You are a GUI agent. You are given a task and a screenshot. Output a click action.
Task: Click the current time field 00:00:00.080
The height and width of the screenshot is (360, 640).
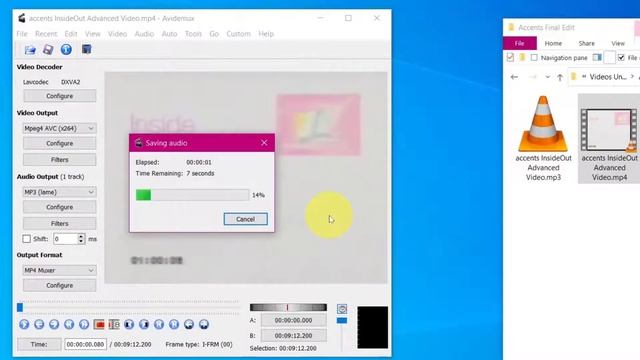(x=85, y=344)
